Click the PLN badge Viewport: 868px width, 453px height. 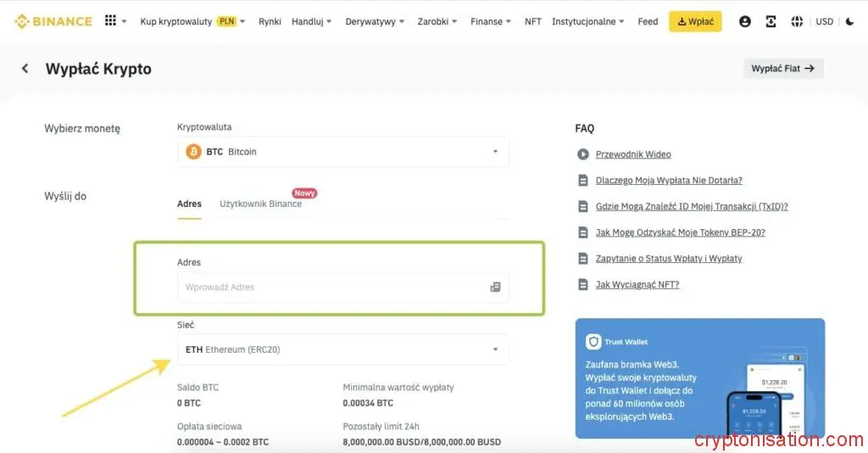point(227,21)
